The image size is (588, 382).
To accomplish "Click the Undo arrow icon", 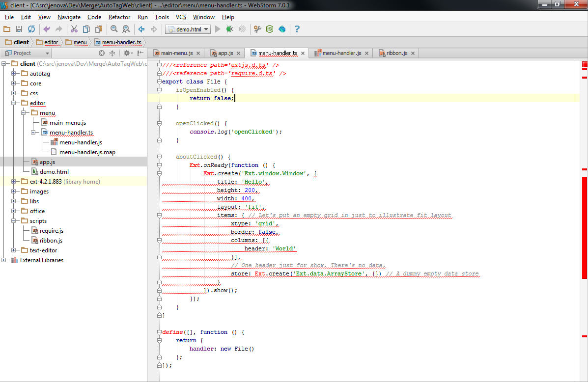I will [47, 29].
